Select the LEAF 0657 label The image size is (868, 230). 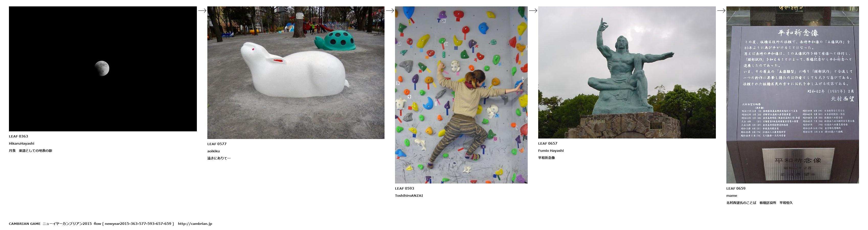coord(548,143)
